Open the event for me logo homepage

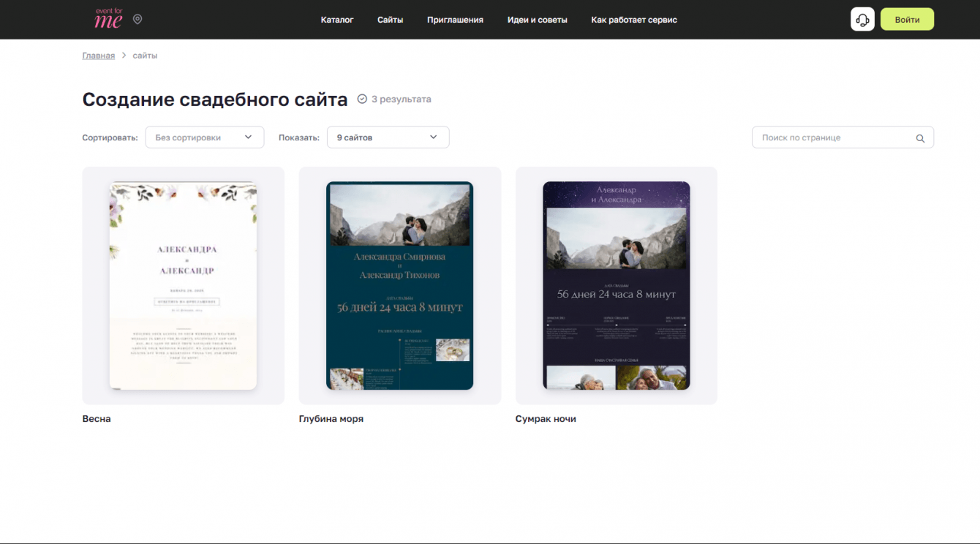click(108, 19)
